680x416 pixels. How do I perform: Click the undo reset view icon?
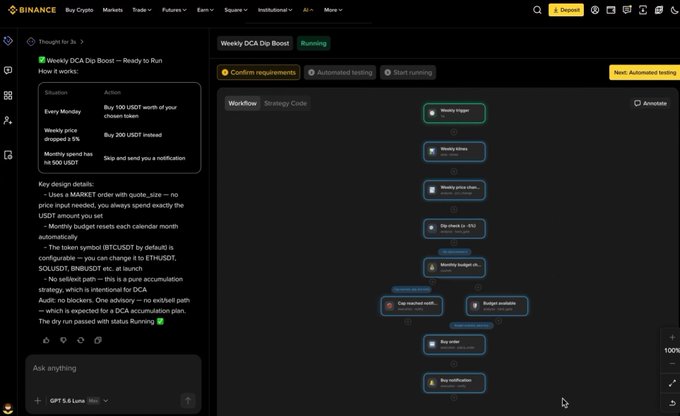[x=672, y=403]
